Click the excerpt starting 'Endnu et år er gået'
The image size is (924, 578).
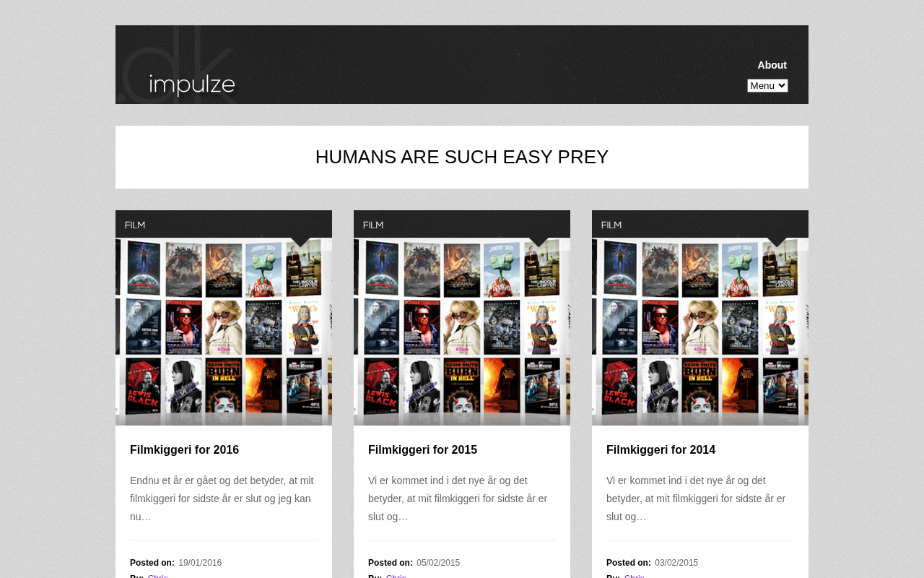(222, 499)
